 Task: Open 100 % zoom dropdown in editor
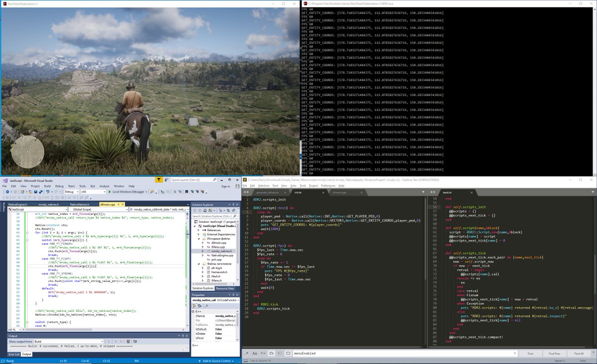click(x=14, y=330)
